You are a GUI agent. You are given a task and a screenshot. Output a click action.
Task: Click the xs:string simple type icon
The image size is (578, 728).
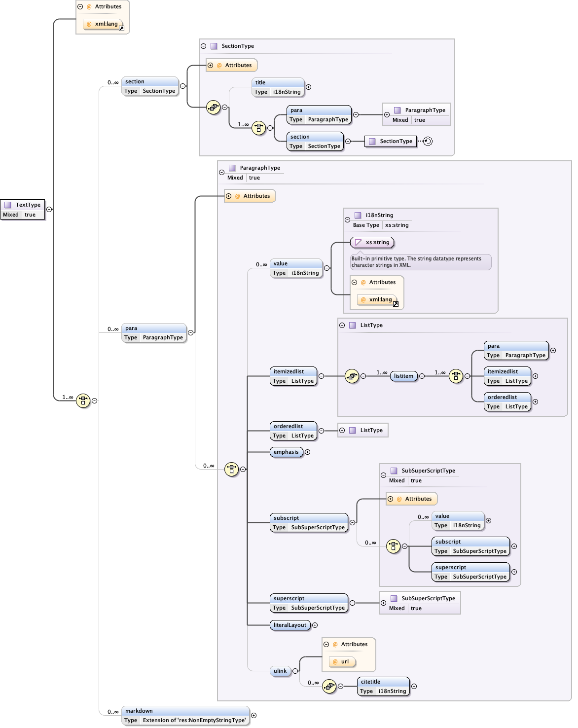359,243
